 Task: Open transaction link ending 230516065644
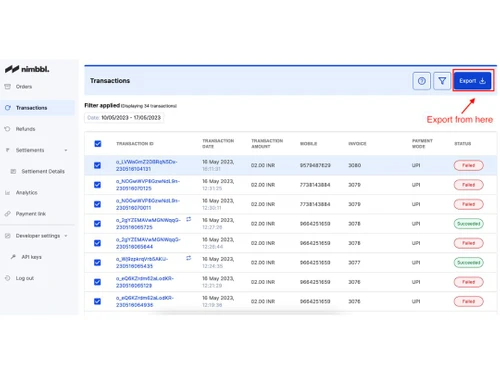pyautogui.click(x=148, y=243)
